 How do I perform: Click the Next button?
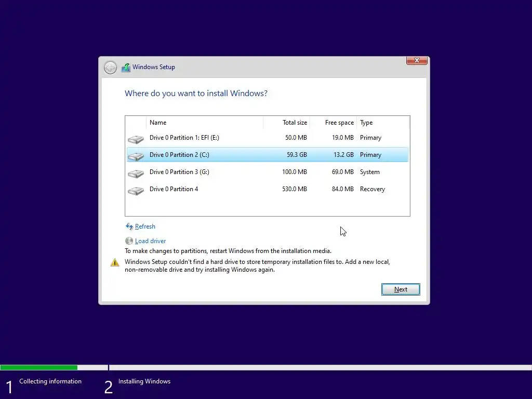(401, 289)
